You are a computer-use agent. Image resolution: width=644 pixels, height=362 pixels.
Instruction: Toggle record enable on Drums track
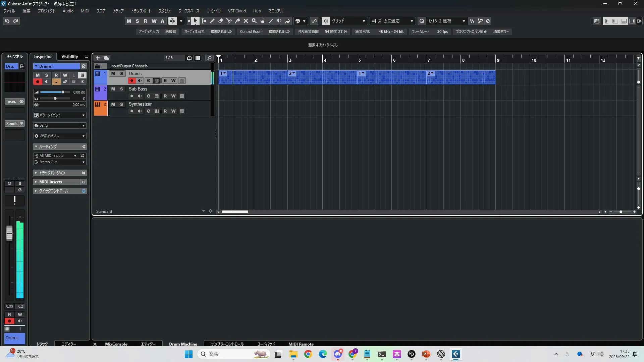tap(132, 81)
